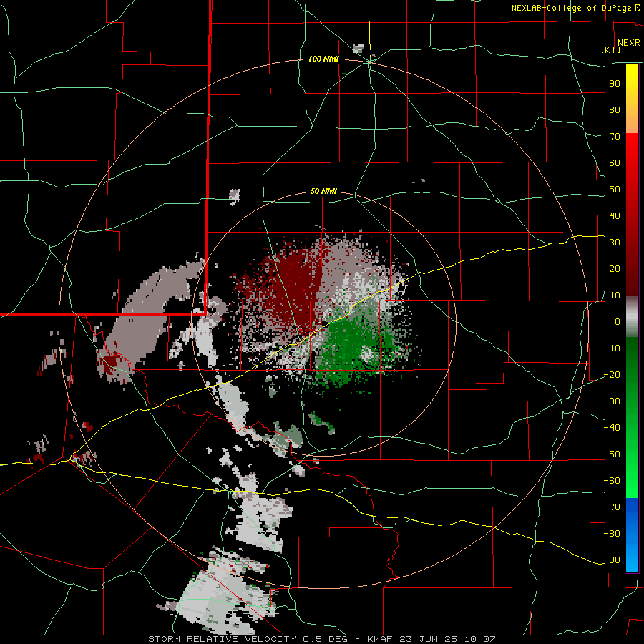
Task: Click the -80 knot scale label
Action: click(x=612, y=534)
